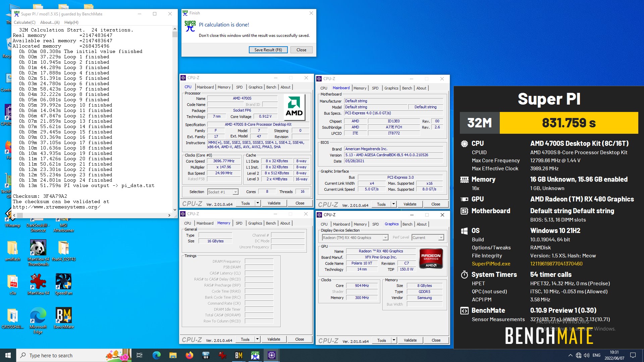Image resolution: width=644 pixels, height=362 pixels.
Task: Open network settings tray icon
Action: 579,355
